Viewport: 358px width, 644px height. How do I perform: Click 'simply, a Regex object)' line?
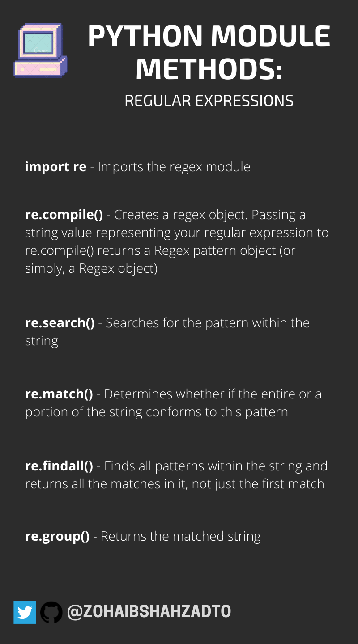[91, 269]
